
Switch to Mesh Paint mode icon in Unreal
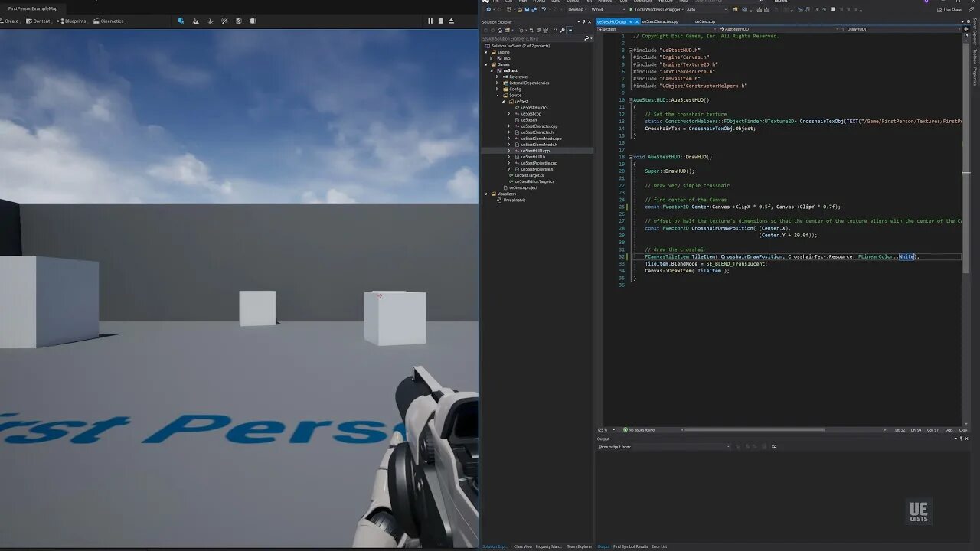point(224,21)
